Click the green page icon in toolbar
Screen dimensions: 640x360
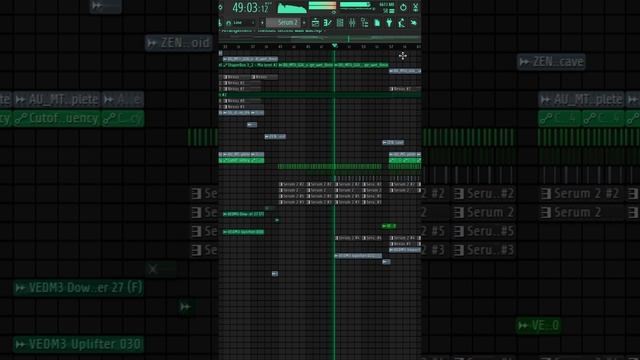pos(377,23)
